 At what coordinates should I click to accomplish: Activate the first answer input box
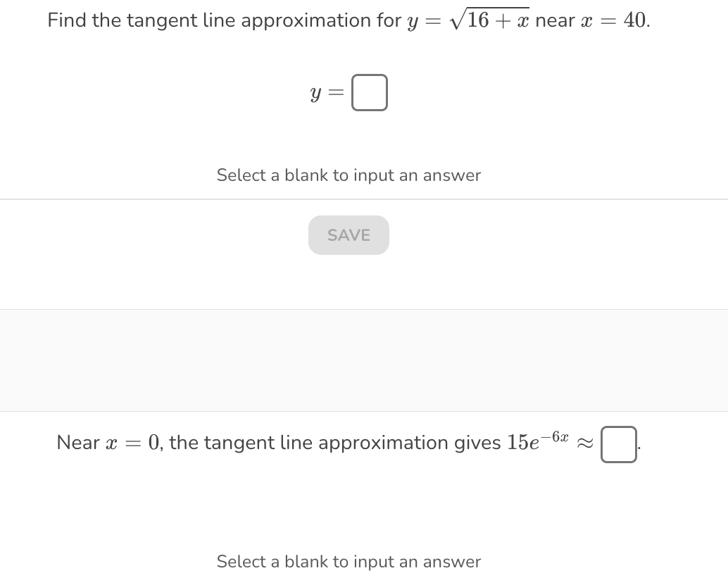369,92
